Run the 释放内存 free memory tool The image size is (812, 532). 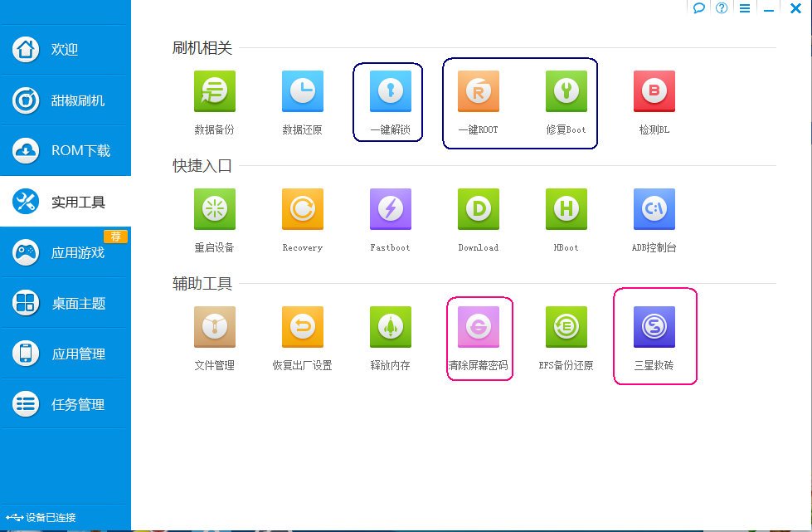point(391,327)
